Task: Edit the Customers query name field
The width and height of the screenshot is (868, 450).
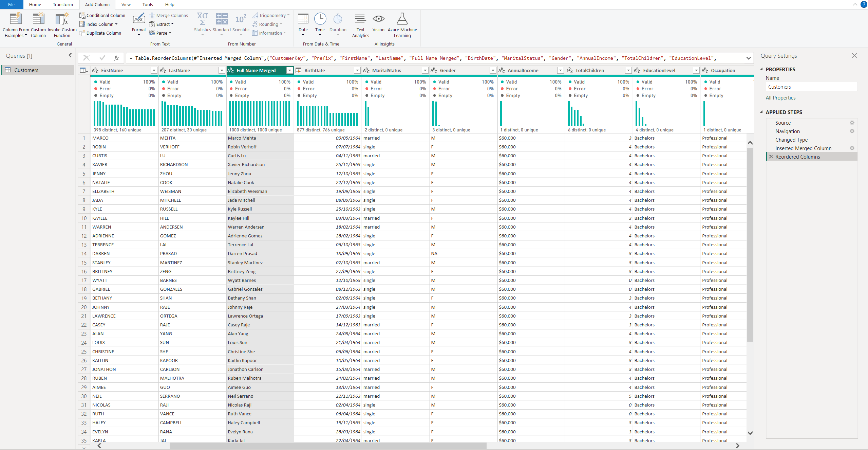Action: (x=811, y=86)
